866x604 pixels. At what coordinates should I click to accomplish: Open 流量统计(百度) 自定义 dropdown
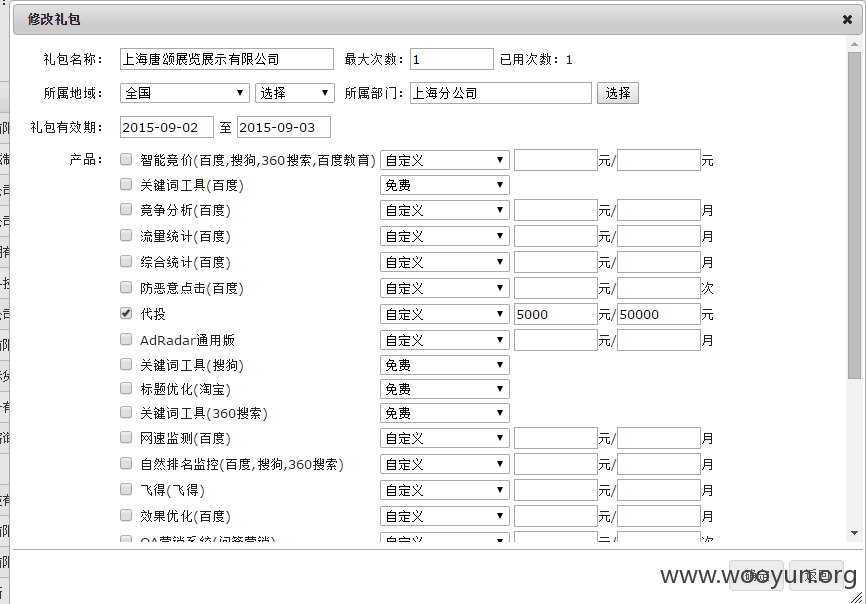pos(445,236)
